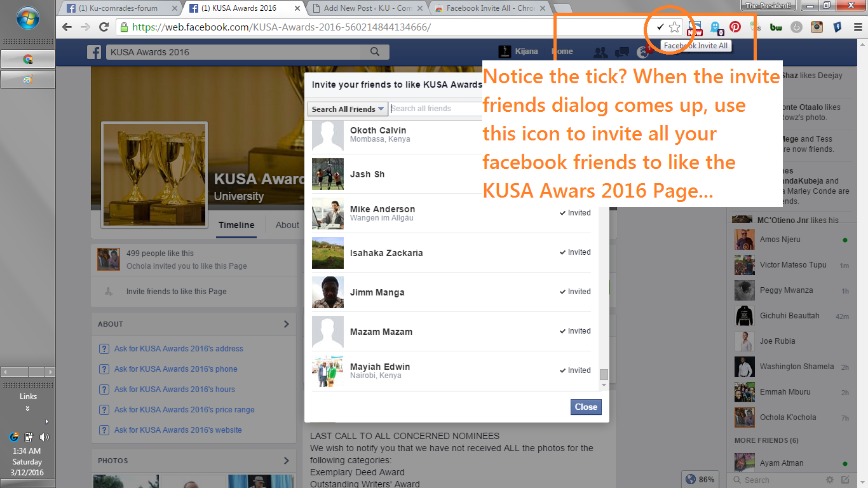Open the Search All Friends dropdown
The image size is (868, 488).
tap(347, 109)
